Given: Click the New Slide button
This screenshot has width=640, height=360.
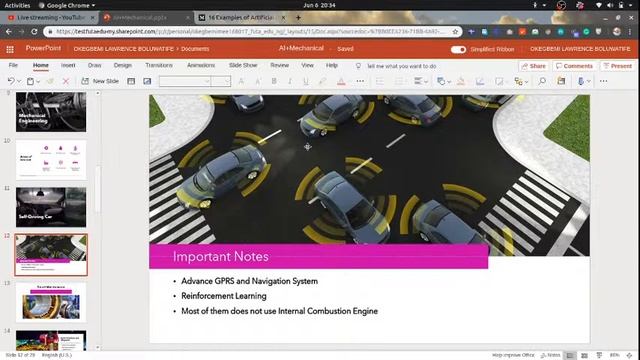Looking at the screenshot, I should (x=100, y=81).
